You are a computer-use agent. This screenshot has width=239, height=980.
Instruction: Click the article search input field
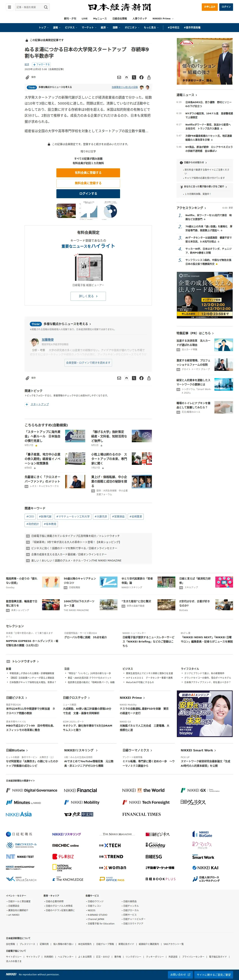click(28, 7)
